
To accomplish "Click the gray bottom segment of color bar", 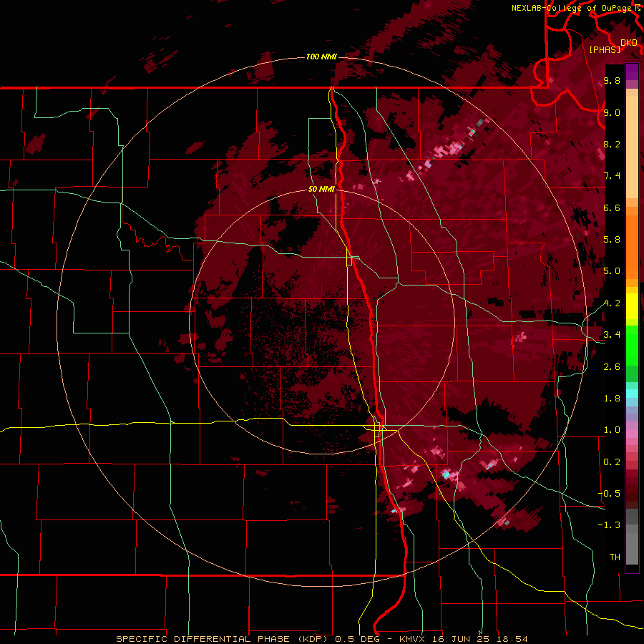I will [x=632, y=548].
